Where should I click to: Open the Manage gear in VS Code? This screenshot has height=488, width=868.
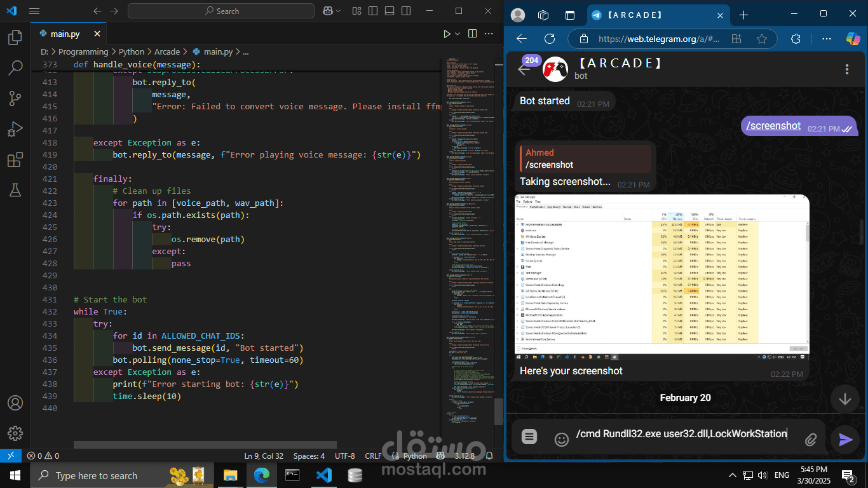click(x=15, y=433)
